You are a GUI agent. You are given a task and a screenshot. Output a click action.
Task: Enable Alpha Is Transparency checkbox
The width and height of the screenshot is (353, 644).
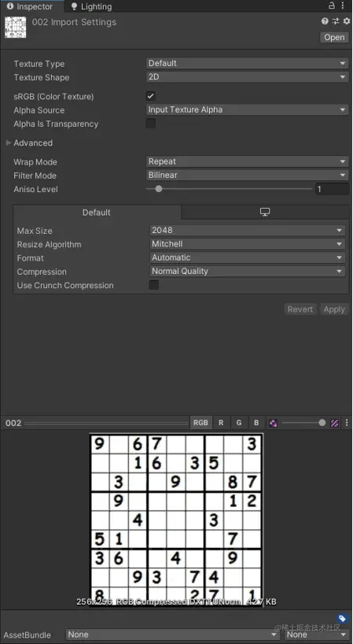(150, 124)
